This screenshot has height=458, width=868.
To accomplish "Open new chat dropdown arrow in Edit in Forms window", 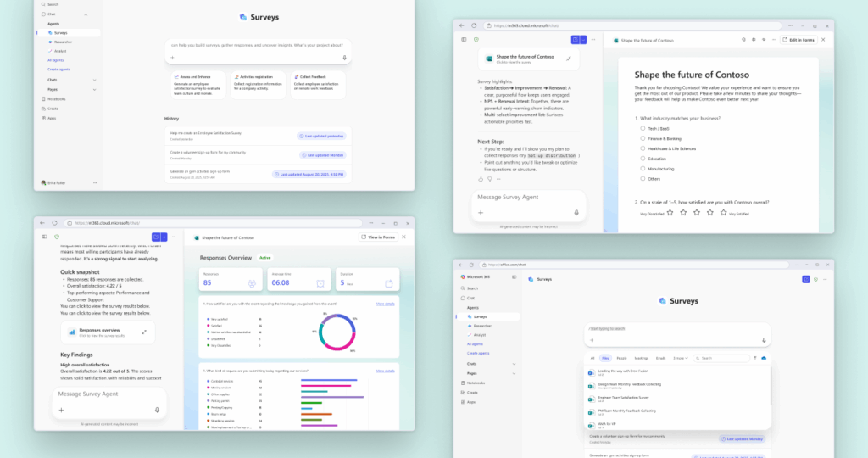I will [x=583, y=40].
